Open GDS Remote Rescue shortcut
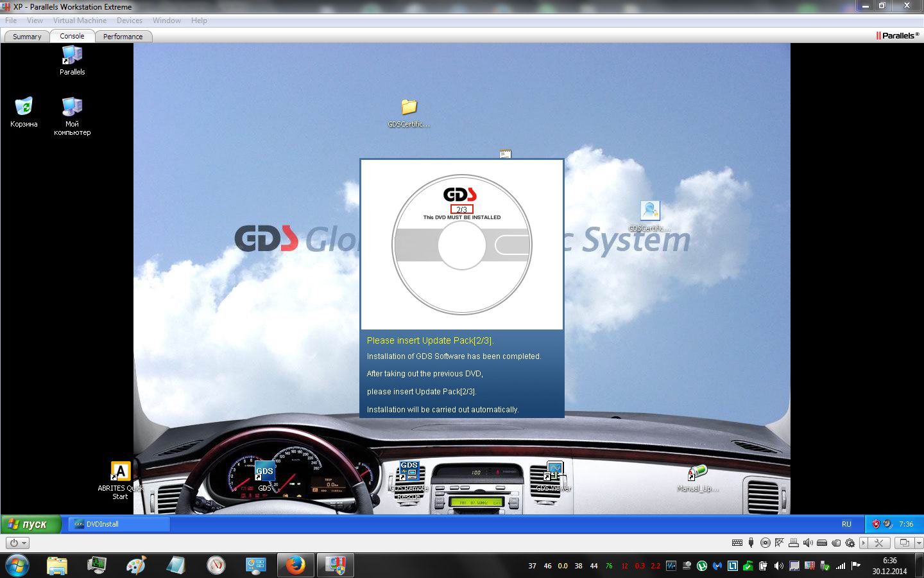This screenshot has width=924, height=578. 409,480
